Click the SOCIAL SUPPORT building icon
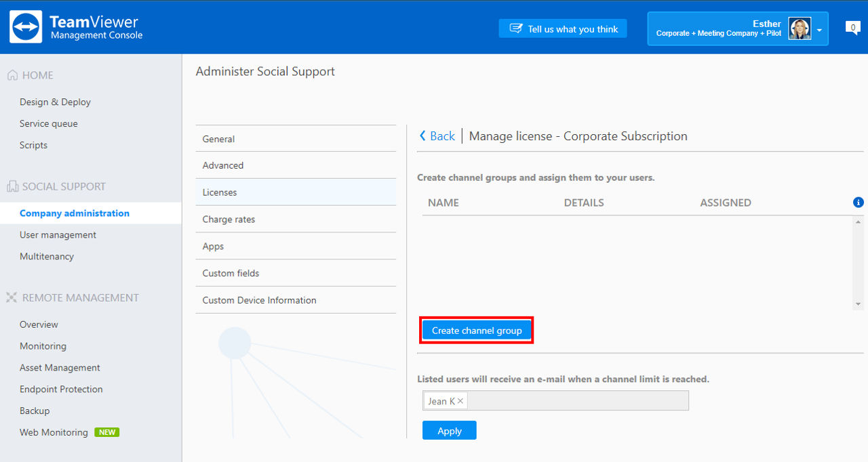The width and height of the screenshot is (868, 462). (x=12, y=186)
